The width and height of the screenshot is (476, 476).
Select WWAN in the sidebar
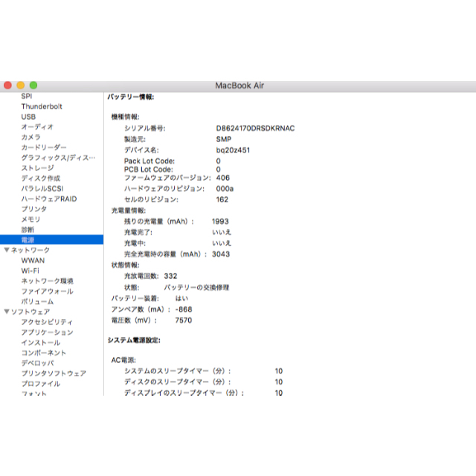click(x=33, y=260)
